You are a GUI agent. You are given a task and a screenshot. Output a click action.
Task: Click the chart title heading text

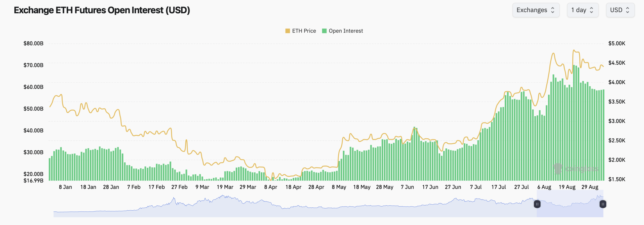(x=102, y=10)
